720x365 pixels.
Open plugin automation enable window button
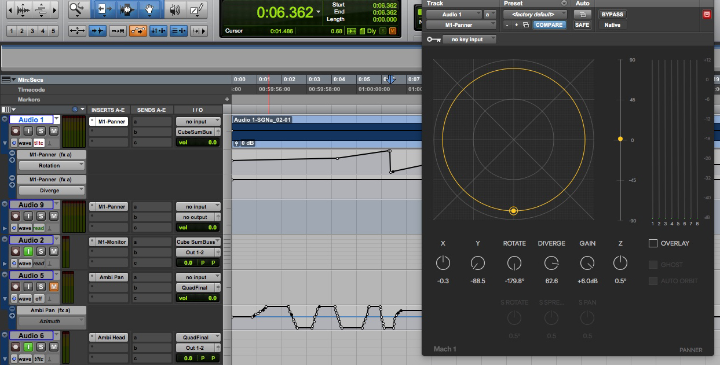582,14
